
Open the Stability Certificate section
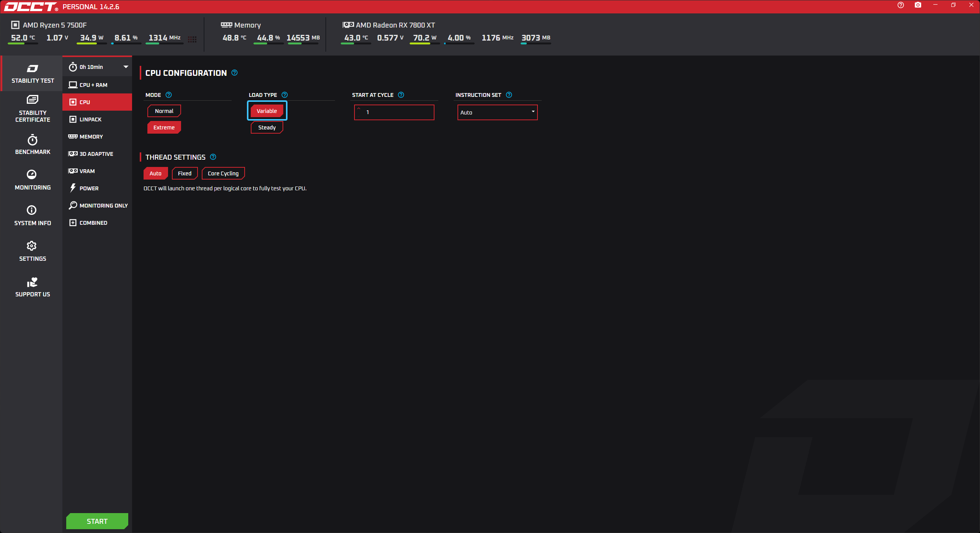tap(33, 109)
